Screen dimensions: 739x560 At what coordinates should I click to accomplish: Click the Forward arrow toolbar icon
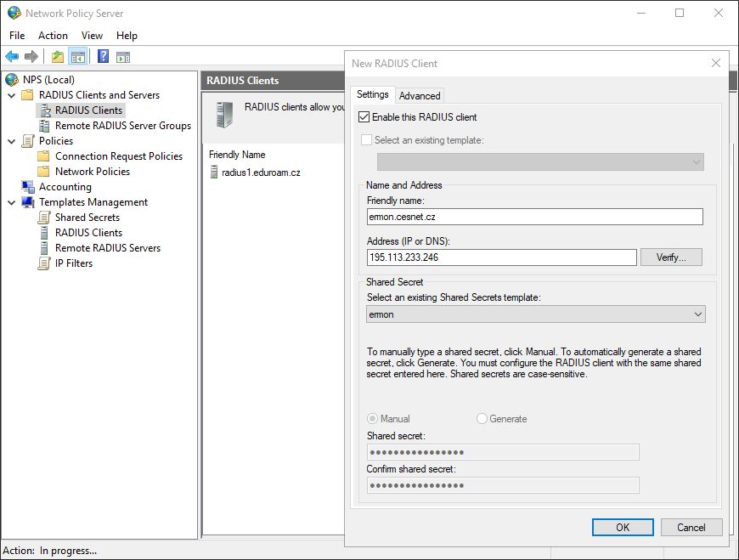(x=31, y=57)
